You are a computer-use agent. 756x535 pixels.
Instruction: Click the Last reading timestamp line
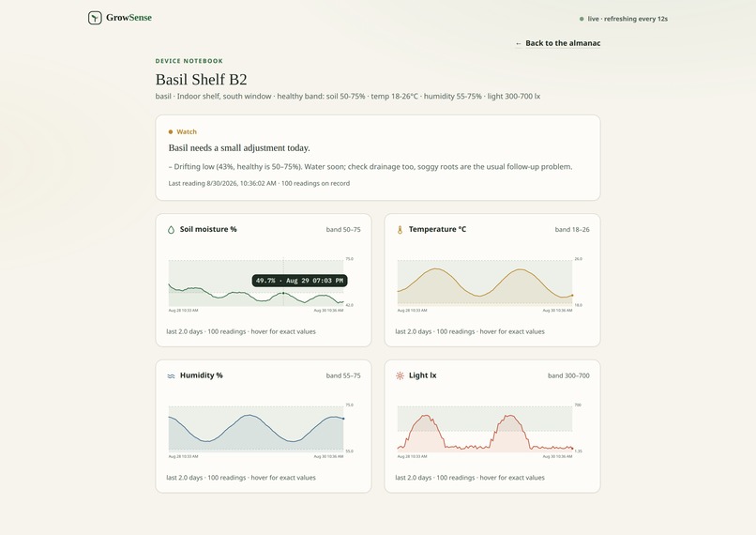click(x=259, y=183)
